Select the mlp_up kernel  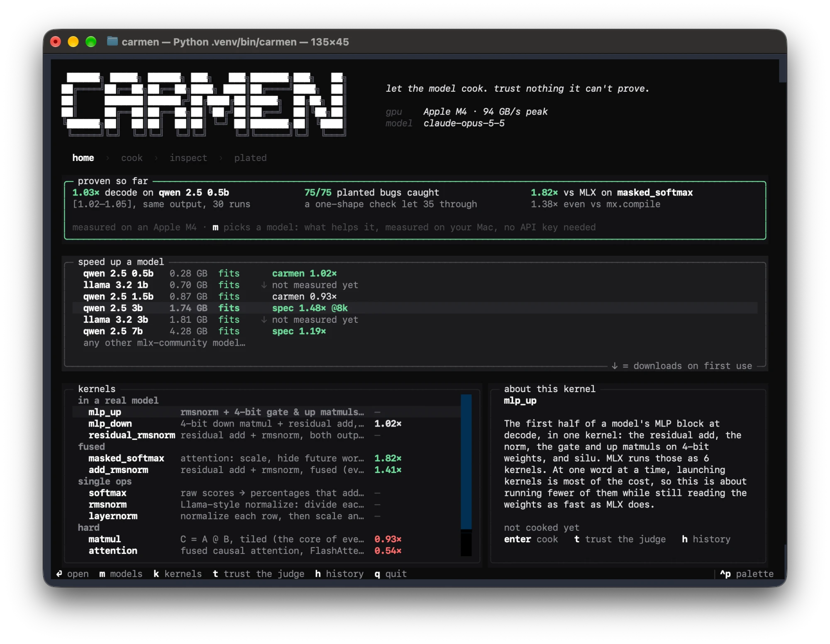(x=266, y=412)
